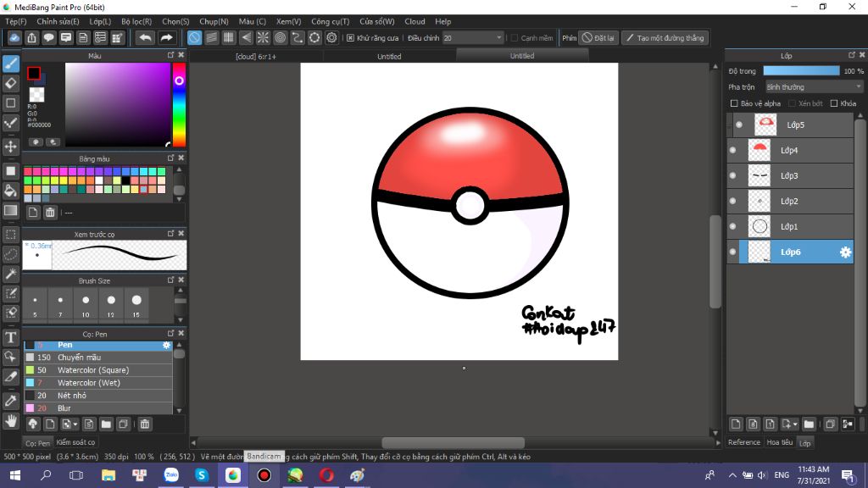The width and height of the screenshot is (868, 488).
Task: Enable the crisscross grid snap
Action: [x=229, y=37]
